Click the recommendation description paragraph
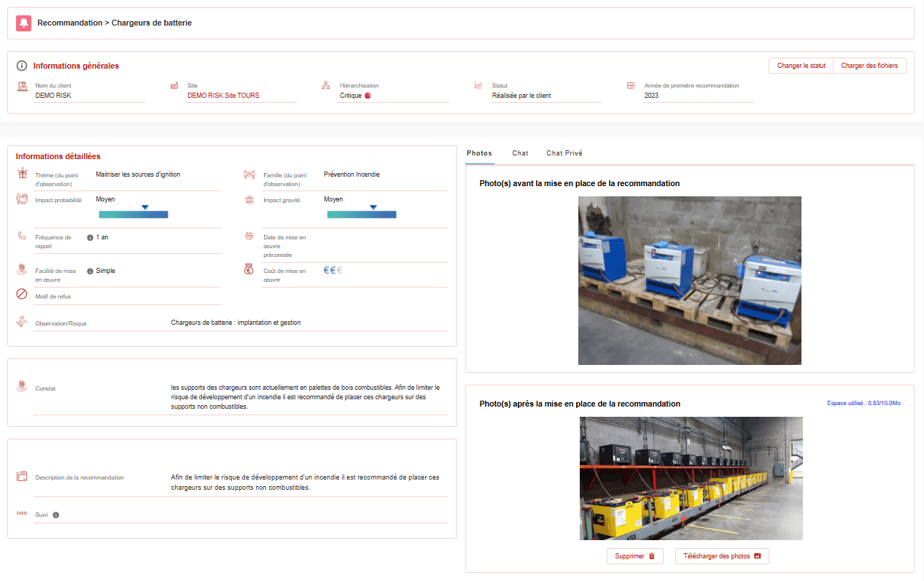Image resolution: width=924 pixels, height=581 pixels. point(305,482)
